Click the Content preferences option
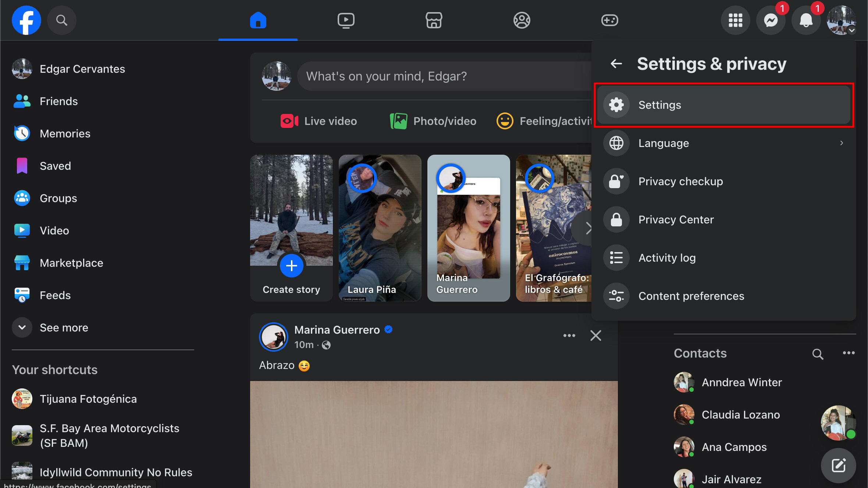 (691, 296)
